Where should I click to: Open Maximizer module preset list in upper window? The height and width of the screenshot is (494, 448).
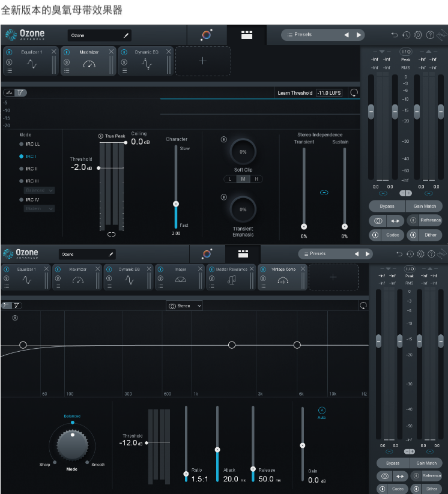(x=67, y=71)
